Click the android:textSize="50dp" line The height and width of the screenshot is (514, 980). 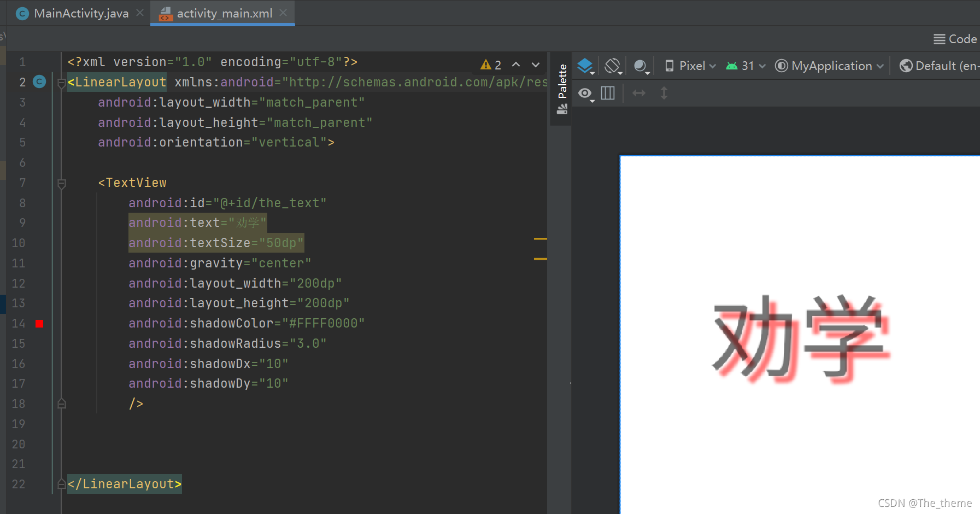tap(216, 243)
